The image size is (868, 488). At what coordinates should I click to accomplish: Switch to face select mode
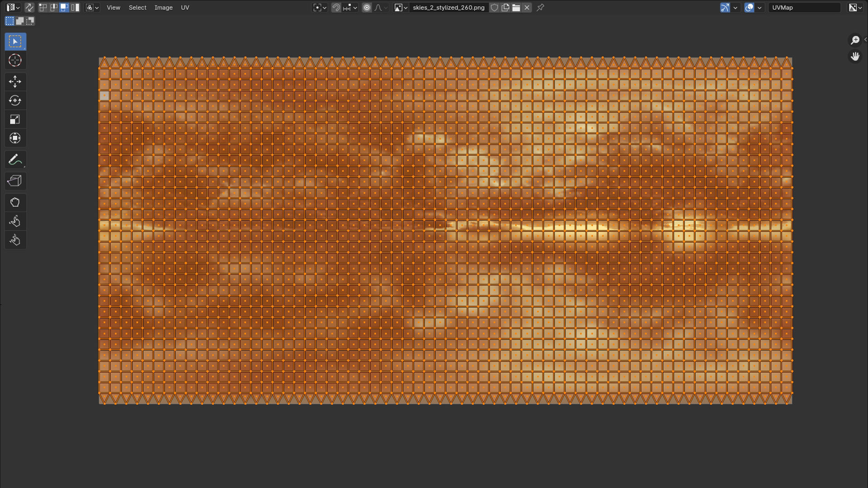click(x=64, y=7)
